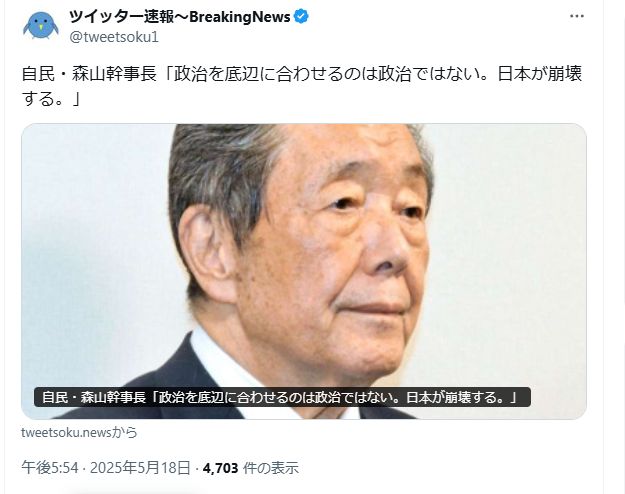625x494 pixels.
Task: Click the BreakingNews portion of the account name
Action: click(240, 17)
